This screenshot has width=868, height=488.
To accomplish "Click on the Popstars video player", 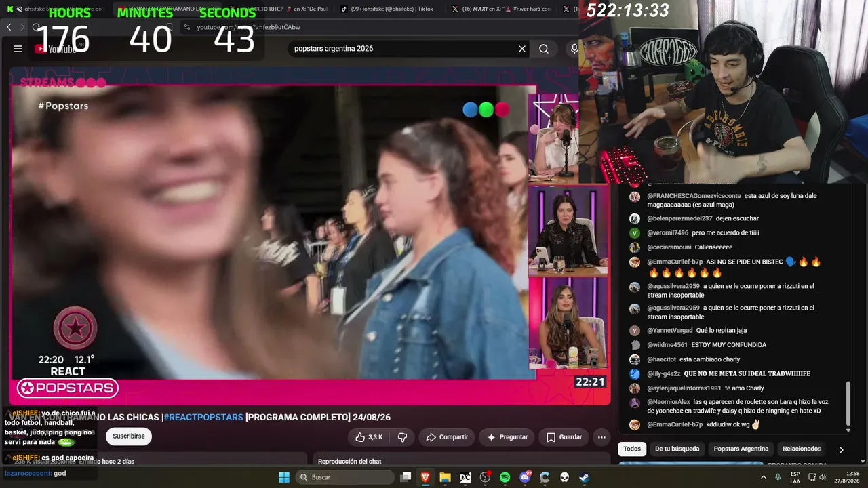I will [x=310, y=236].
